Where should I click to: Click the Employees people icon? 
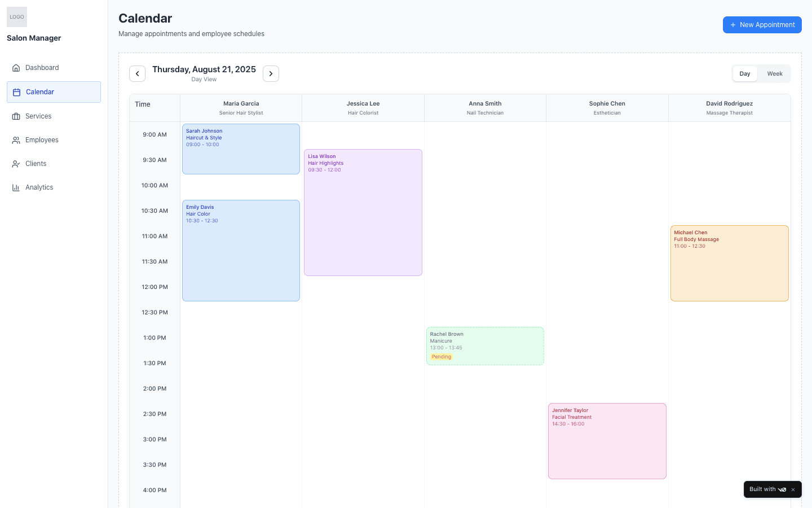click(x=16, y=139)
